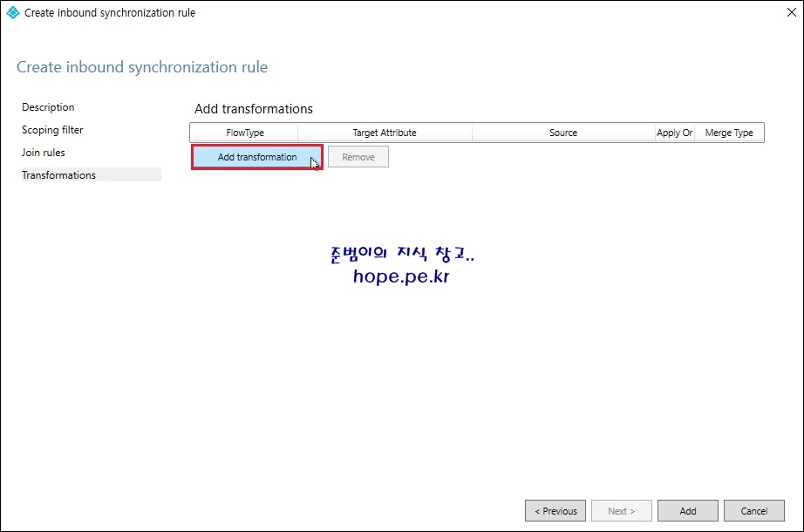The width and height of the screenshot is (804, 532).
Task: Go back with the Previous button
Action: (555, 511)
